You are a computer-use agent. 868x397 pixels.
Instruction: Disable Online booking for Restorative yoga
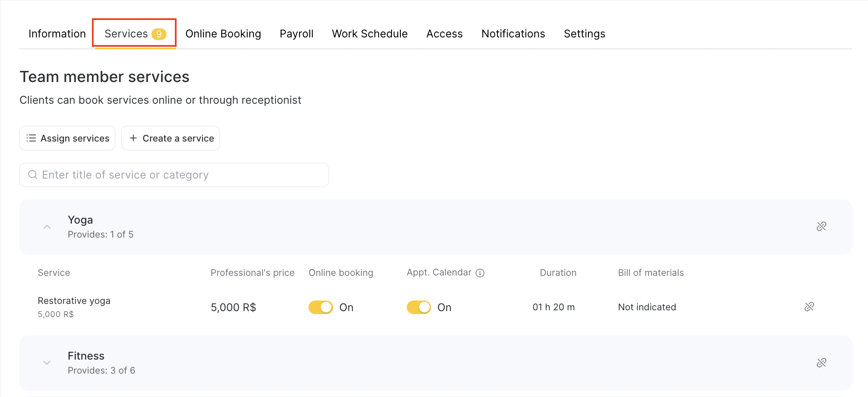[x=321, y=307]
